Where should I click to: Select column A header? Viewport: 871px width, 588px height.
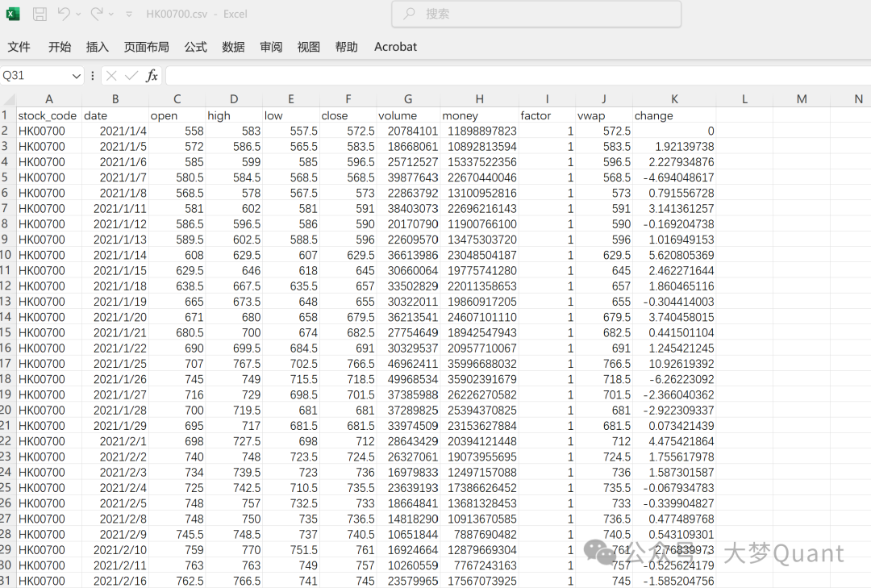49,99
